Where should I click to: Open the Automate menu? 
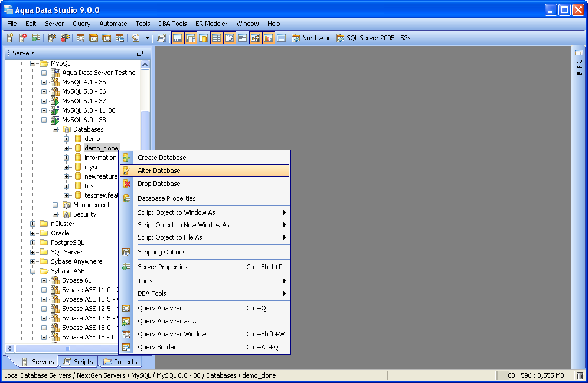point(113,24)
